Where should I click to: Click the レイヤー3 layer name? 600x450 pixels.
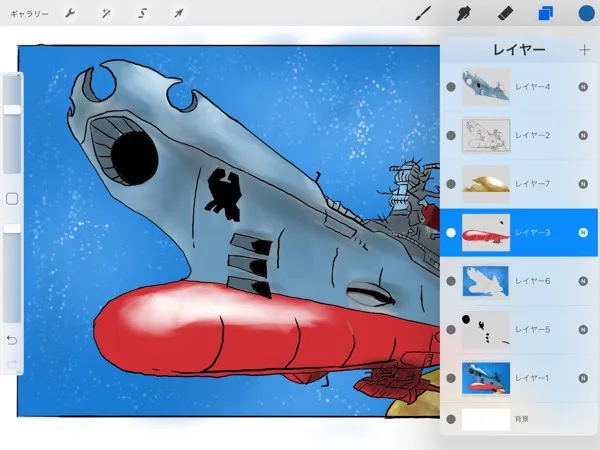coord(532,233)
